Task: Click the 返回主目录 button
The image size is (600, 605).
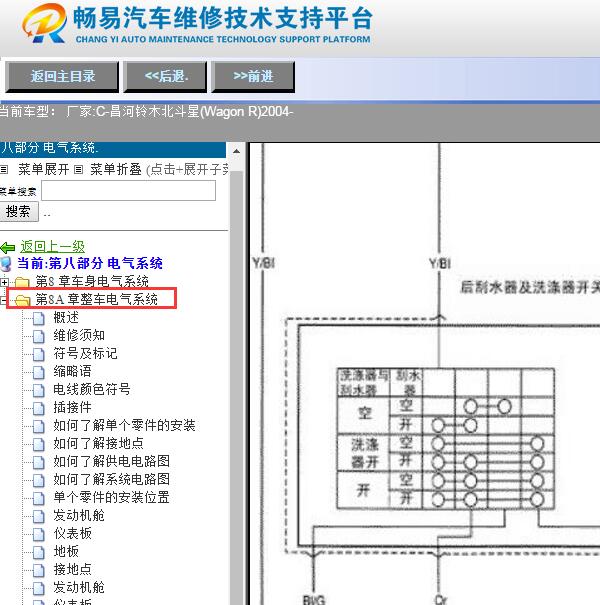Action: click(x=62, y=76)
